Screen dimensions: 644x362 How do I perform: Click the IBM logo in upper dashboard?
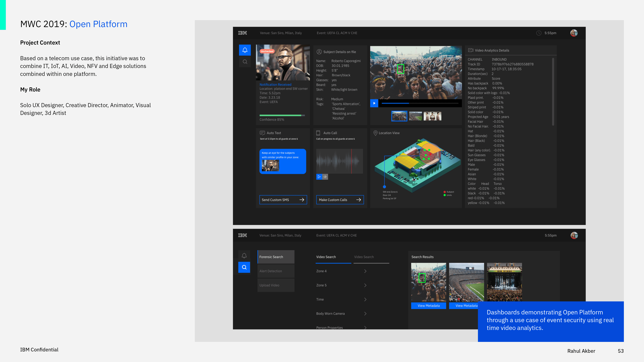[242, 33]
